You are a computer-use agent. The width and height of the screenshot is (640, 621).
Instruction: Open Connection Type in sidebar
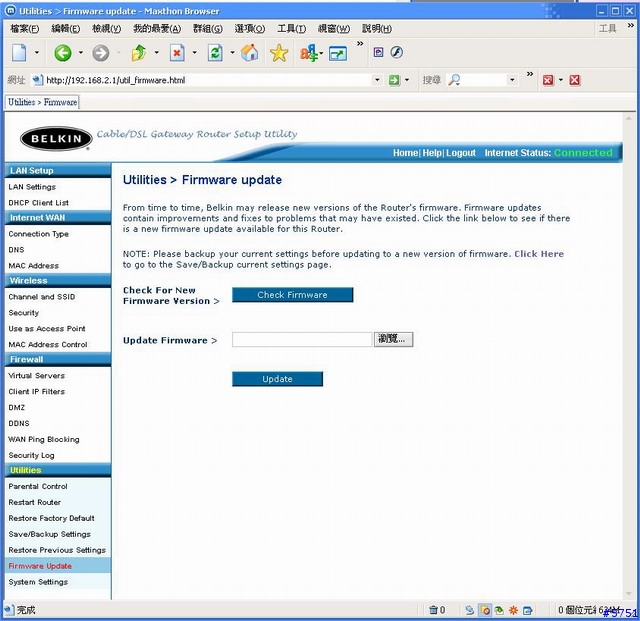click(38, 234)
